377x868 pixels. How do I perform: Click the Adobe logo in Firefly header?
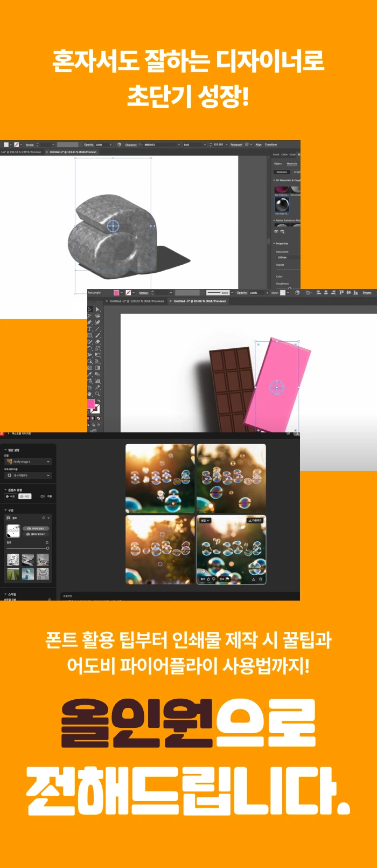2,433
